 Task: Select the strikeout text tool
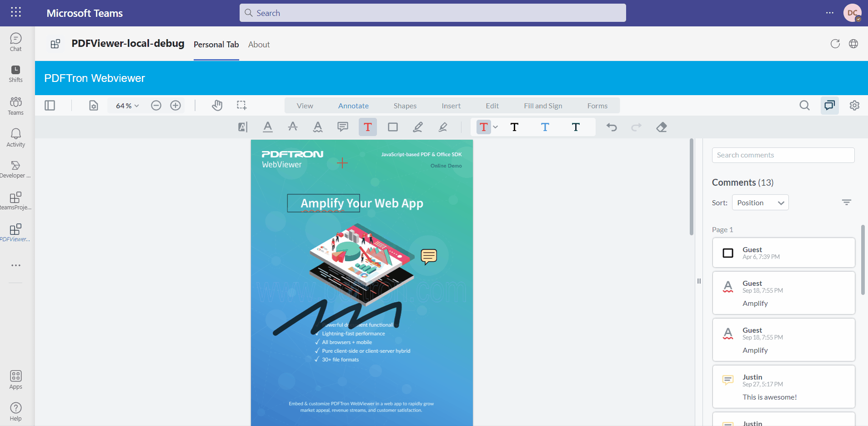293,127
